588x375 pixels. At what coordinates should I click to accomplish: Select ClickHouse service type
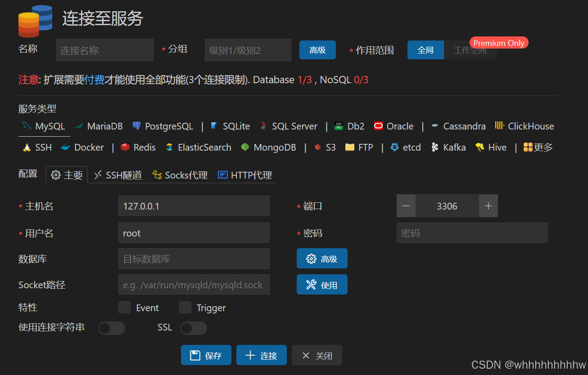525,126
